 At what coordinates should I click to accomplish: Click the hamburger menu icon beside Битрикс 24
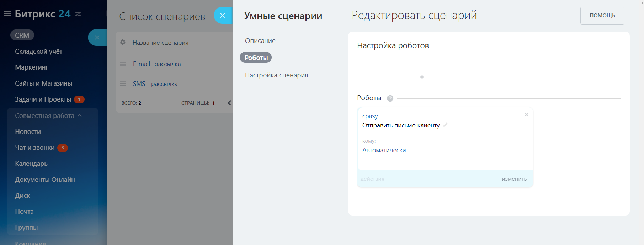(7, 14)
